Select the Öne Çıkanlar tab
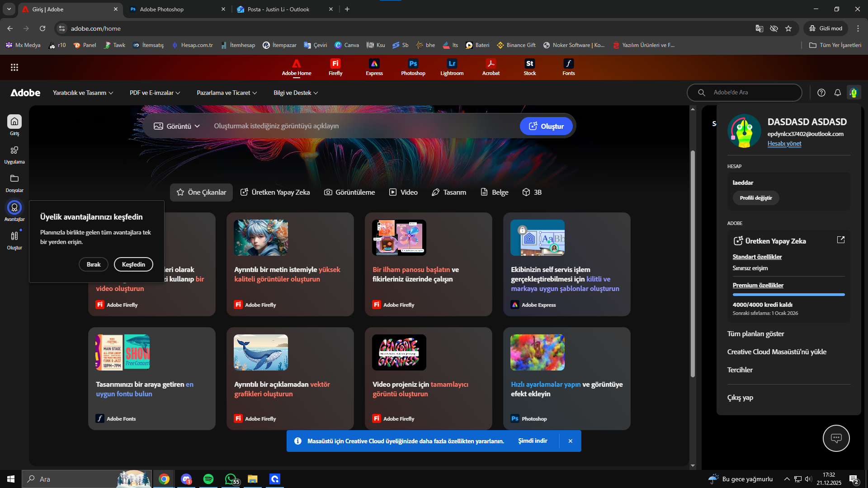 tap(201, 192)
